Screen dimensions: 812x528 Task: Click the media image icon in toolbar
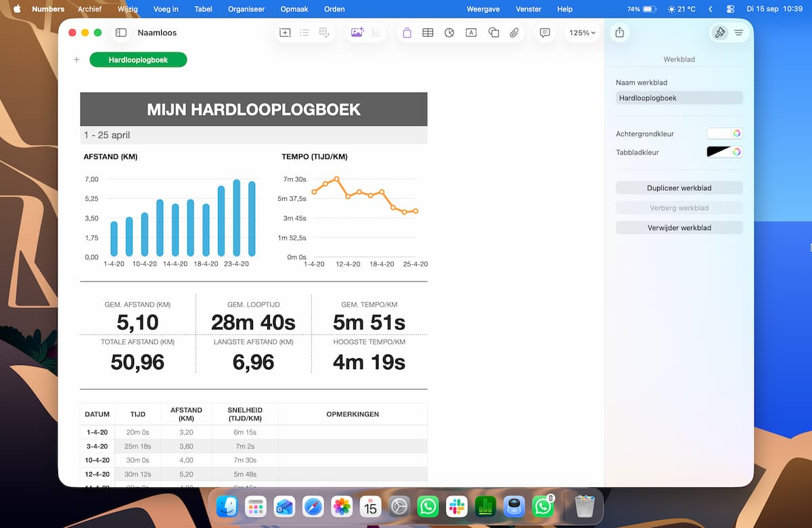[357, 32]
